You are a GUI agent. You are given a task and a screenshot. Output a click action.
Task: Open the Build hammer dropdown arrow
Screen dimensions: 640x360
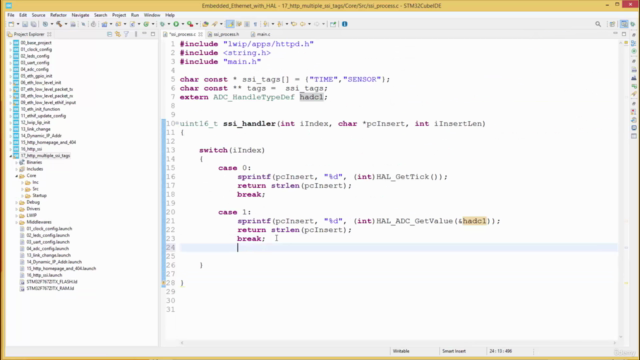click(x=66, y=24)
